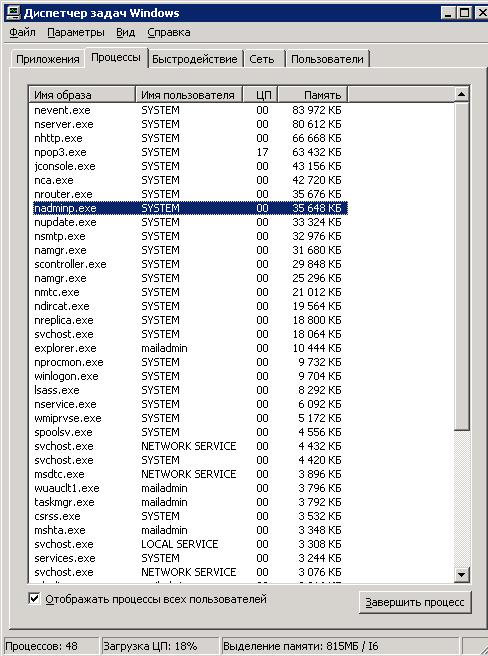
Task: Open the Параметры menu
Action: pos(76,33)
